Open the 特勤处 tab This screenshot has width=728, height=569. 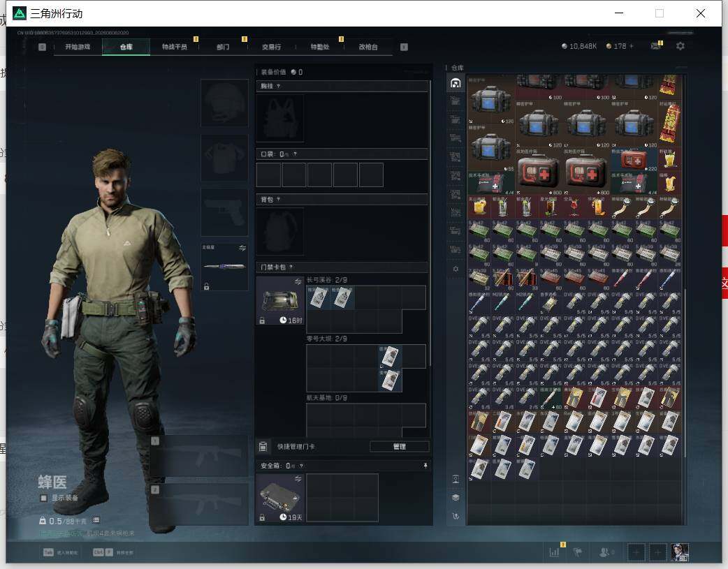pos(320,47)
